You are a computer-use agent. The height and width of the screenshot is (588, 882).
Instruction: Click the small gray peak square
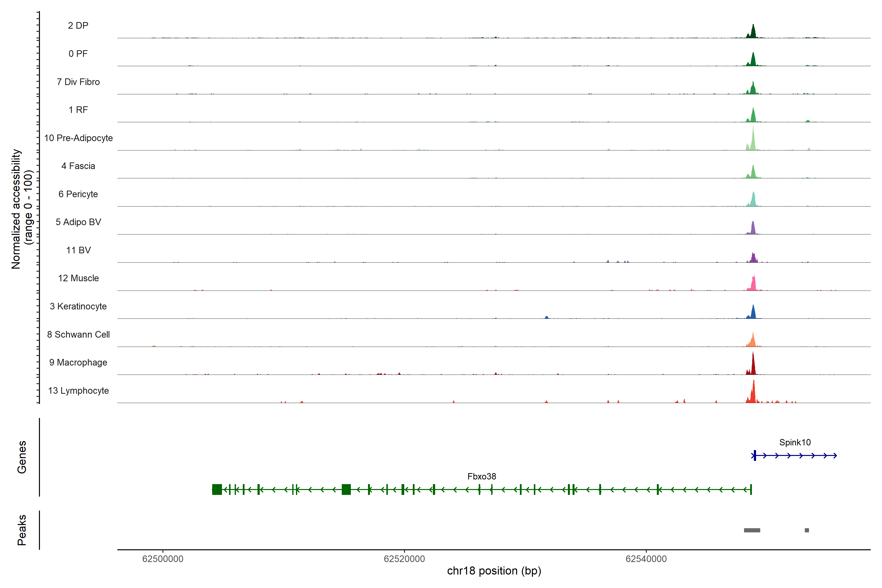pos(807,530)
